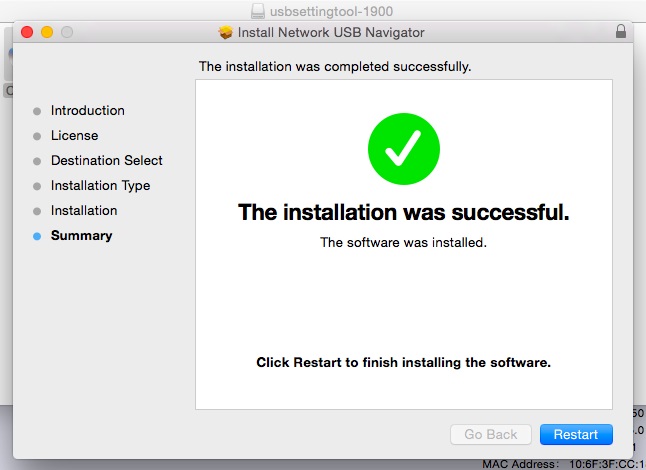Select the Summary step in sidebar
646x470 pixels.
click(82, 236)
